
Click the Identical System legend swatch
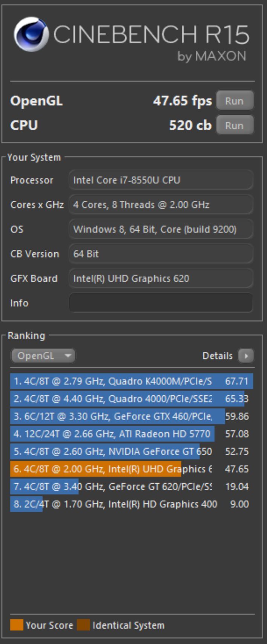83,625
